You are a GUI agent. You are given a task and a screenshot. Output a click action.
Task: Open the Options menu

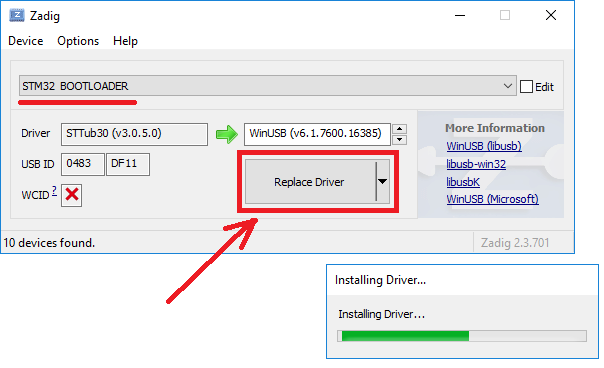tap(78, 41)
